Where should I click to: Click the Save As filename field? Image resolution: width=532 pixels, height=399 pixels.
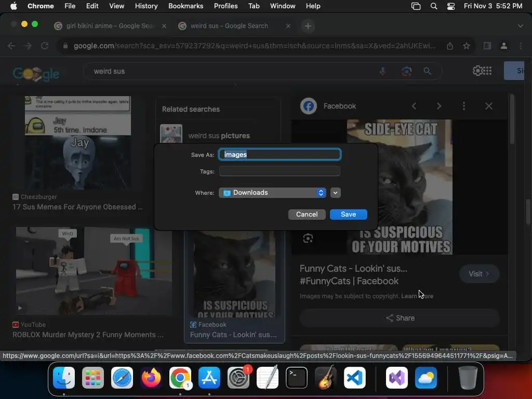tap(280, 154)
